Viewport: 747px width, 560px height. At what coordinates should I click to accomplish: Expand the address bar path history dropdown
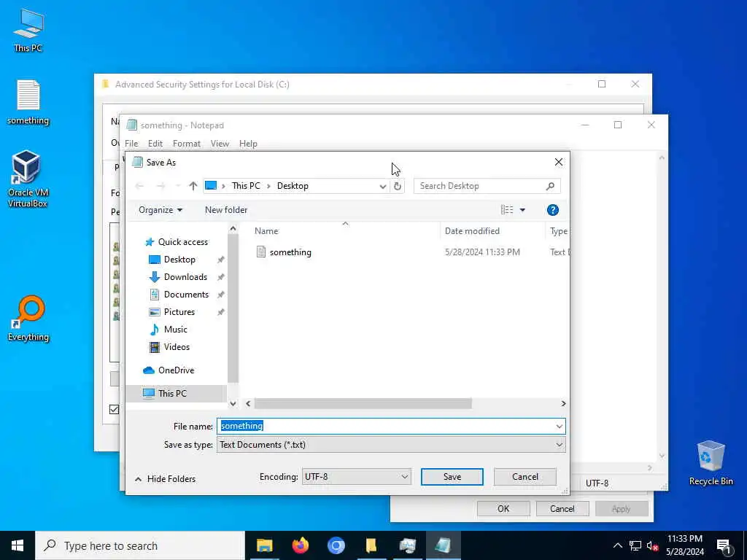tap(382, 186)
